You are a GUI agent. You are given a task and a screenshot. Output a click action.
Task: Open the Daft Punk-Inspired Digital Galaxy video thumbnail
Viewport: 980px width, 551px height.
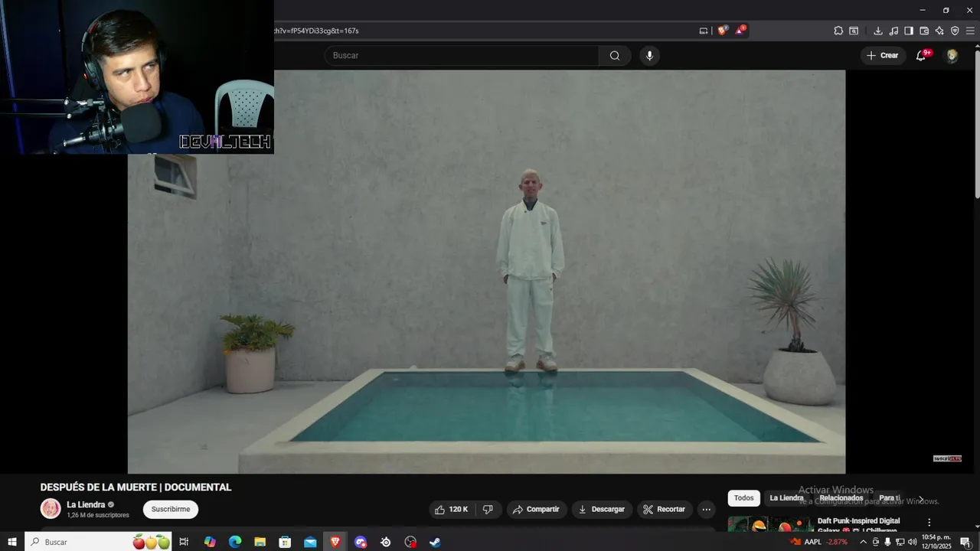point(770,524)
